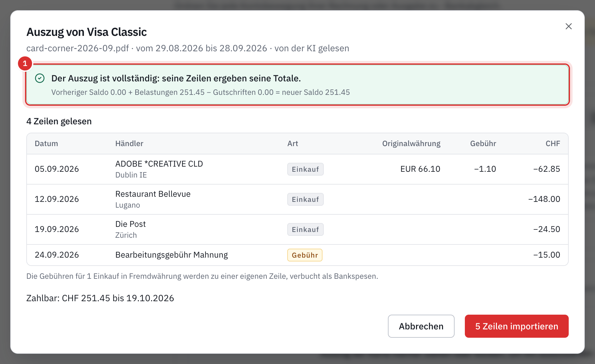Click the Datum column header
This screenshot has height=364, width=595.
pos(46,144)
